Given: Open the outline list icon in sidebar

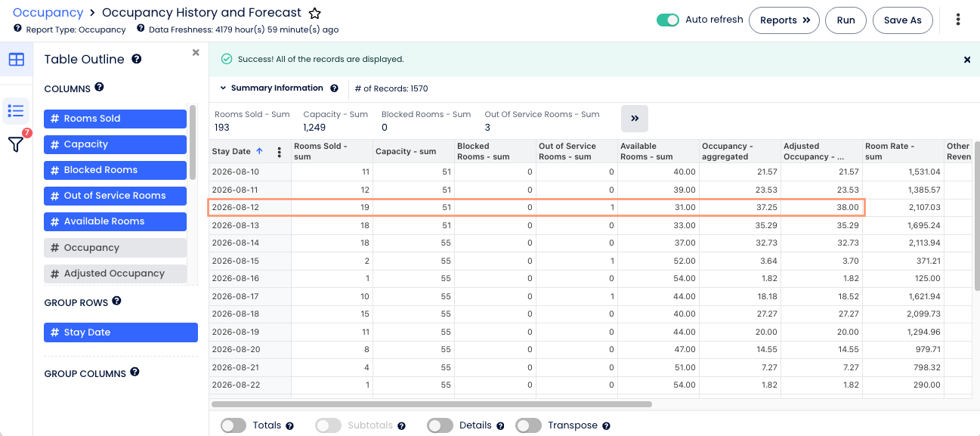Looking at the screenshot, I should click(16, 111).
